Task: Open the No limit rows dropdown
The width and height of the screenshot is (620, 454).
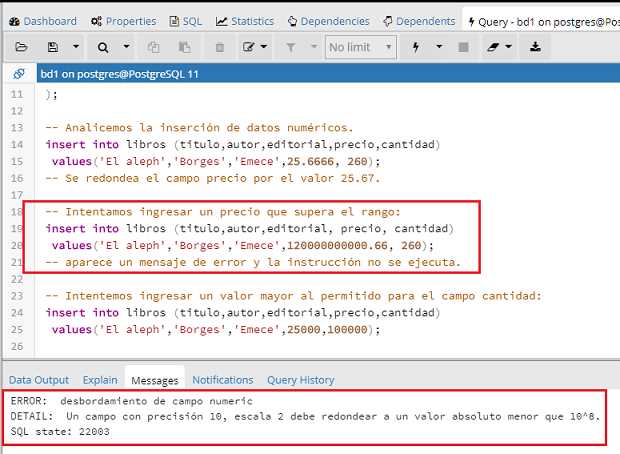Action: 361,47
